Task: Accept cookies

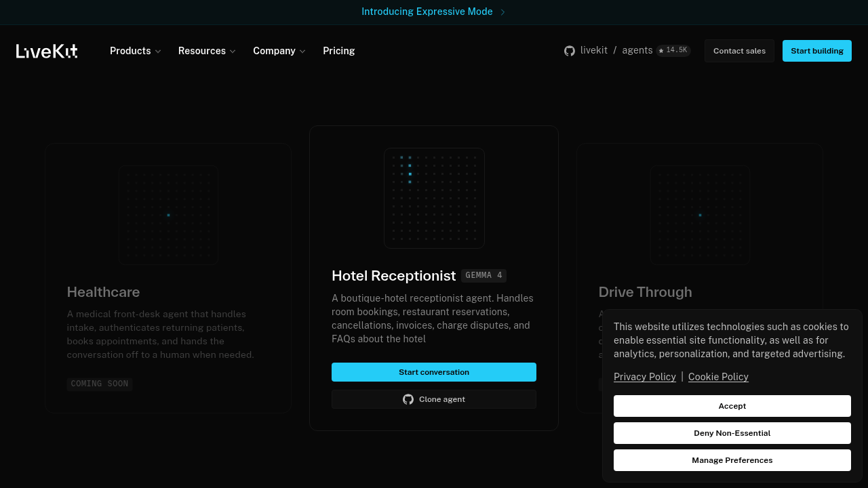Action: (x=732, y=406)
